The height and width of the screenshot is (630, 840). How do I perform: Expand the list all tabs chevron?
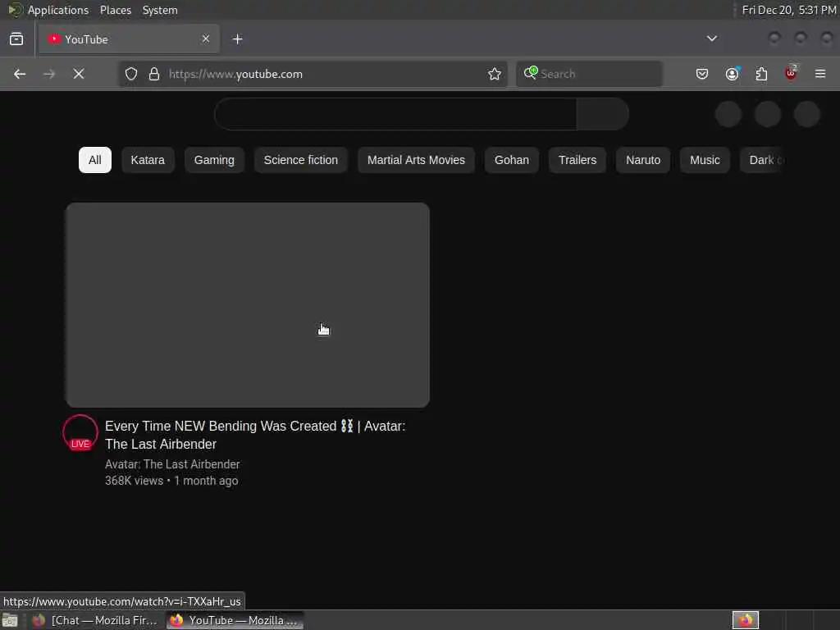tap(712, 39)
